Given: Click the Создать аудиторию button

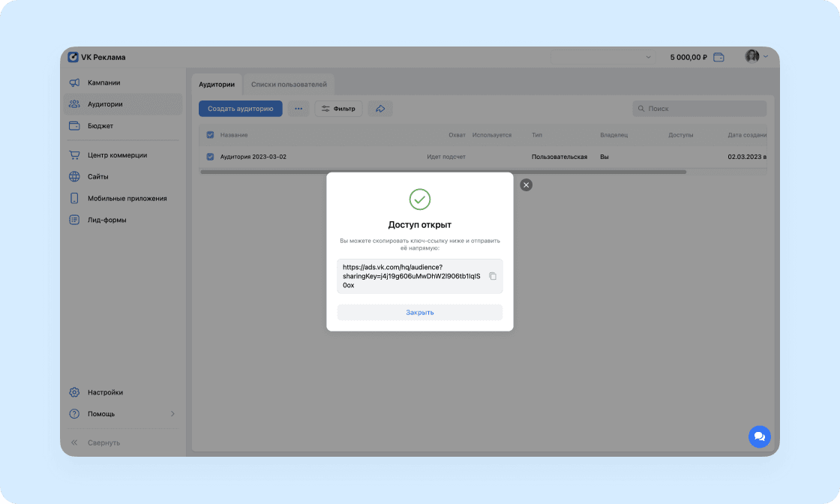Looking at the screenshot, I should [x=241, y=109].
